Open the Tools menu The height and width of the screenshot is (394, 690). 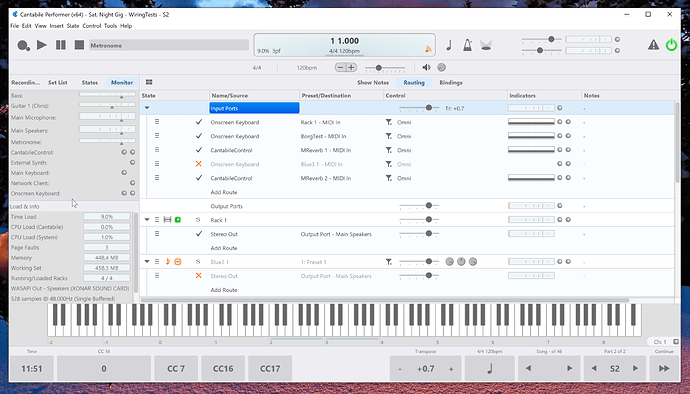(110, 26)
